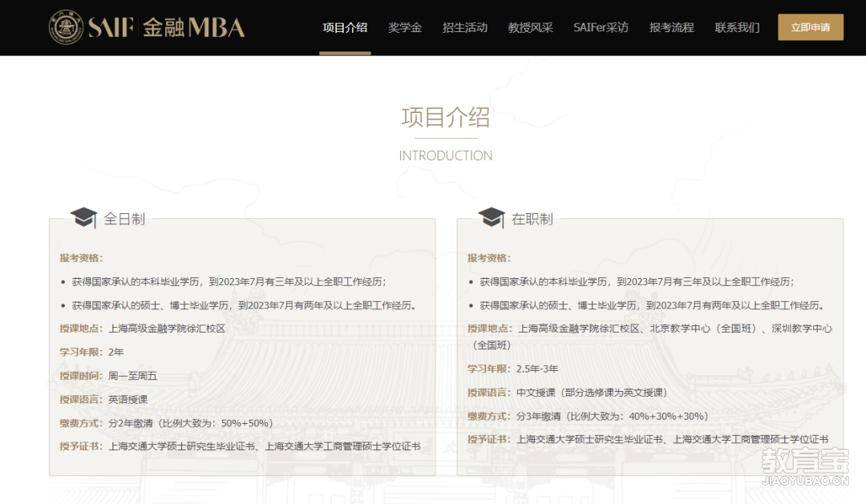Click 授课时间: 周一至周五 line
The width and height of the screenshot is (866, 504).
point(108,376)
